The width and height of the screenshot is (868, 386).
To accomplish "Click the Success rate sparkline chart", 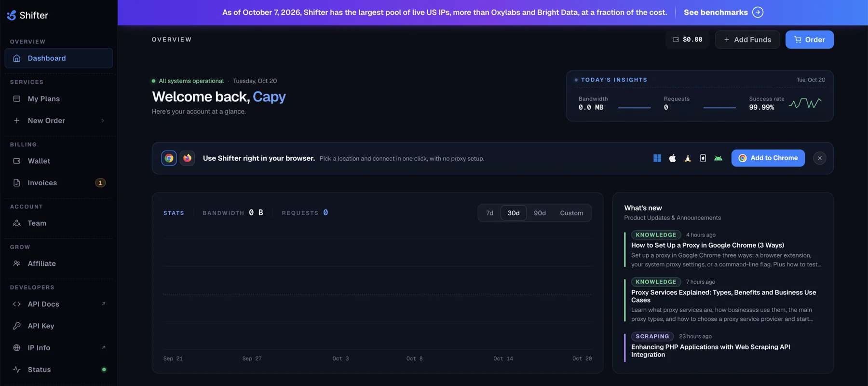I will click(x=805, y=103).
